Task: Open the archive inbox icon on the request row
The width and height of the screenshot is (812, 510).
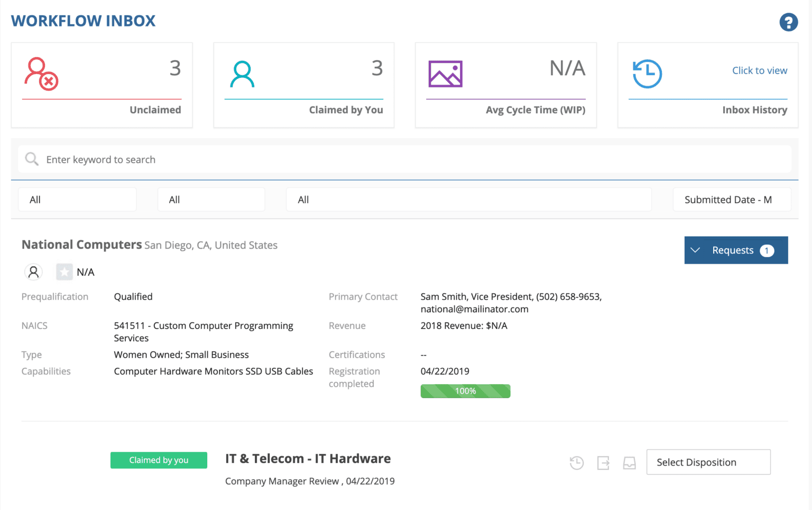Action: [630, 462]
